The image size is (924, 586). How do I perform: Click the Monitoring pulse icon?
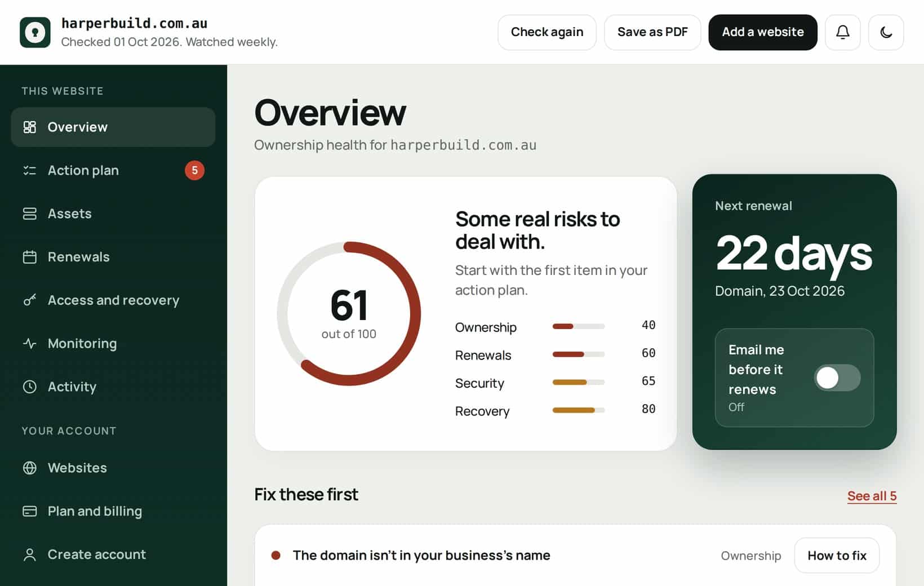click(29, 343)
